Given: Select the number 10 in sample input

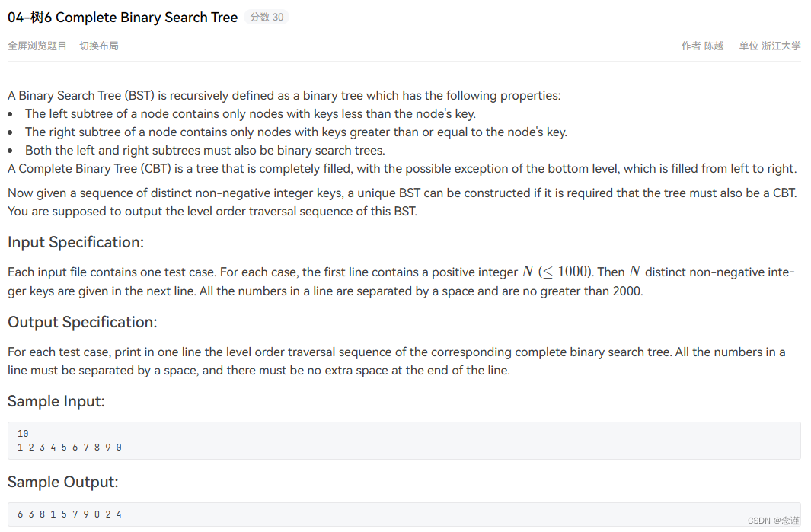Looking at the screenshot, I should tap(24, 433).
